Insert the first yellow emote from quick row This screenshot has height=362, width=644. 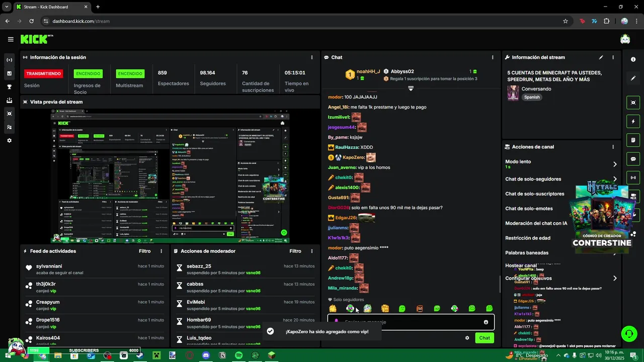tap(333, 308)
